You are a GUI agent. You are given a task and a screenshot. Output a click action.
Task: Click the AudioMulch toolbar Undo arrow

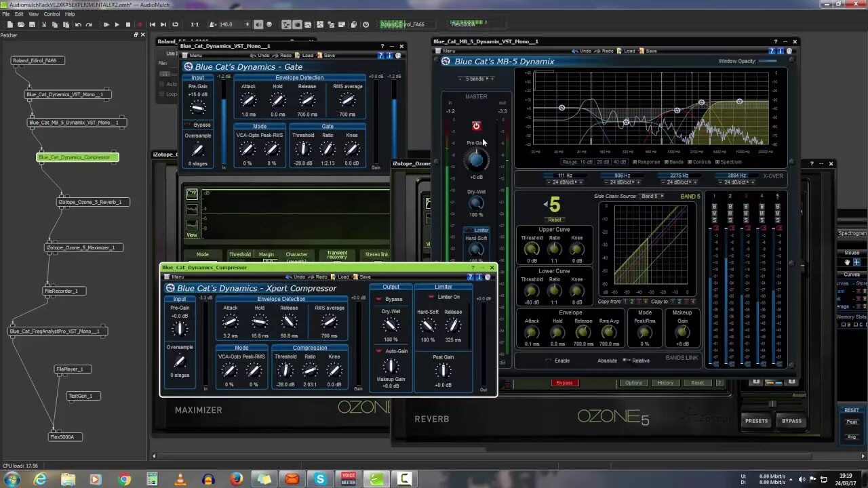point(78,24)
